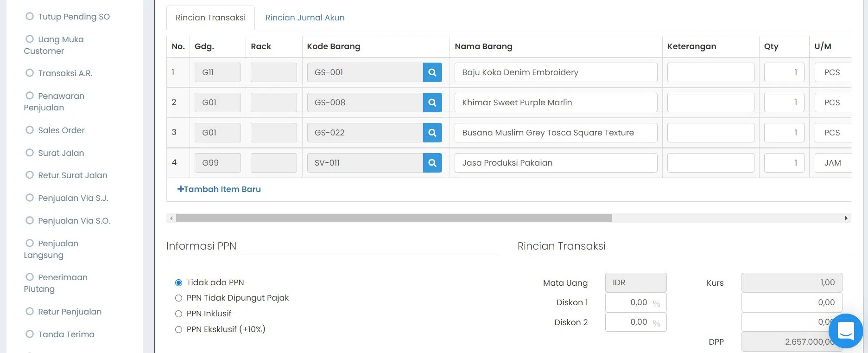868x353 pixels.
Task: Open Penerimaan Piutang page
Action: click(x=56, y=283)
